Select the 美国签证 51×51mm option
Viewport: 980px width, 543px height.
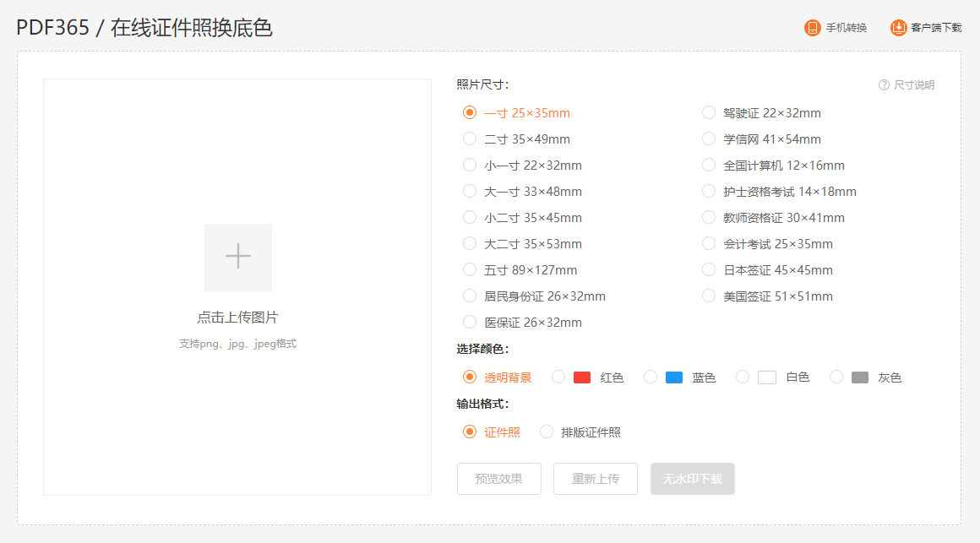pyautogui.click(x=708, y=296)
